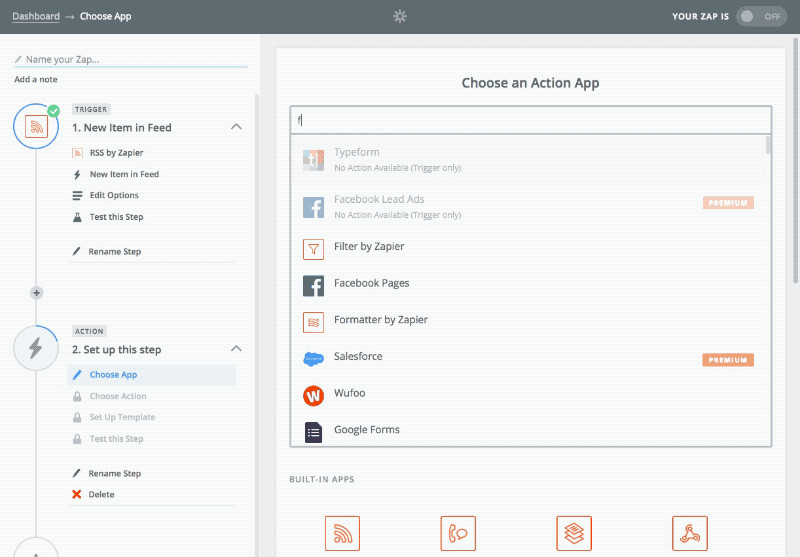Click the Salesforce PREMIUM badge
Viewport: 800px width, 557px height.
728,360
